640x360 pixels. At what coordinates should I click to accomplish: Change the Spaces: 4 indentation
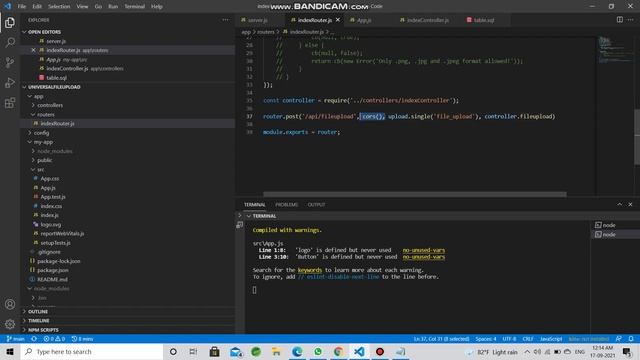tap(486, 339)
